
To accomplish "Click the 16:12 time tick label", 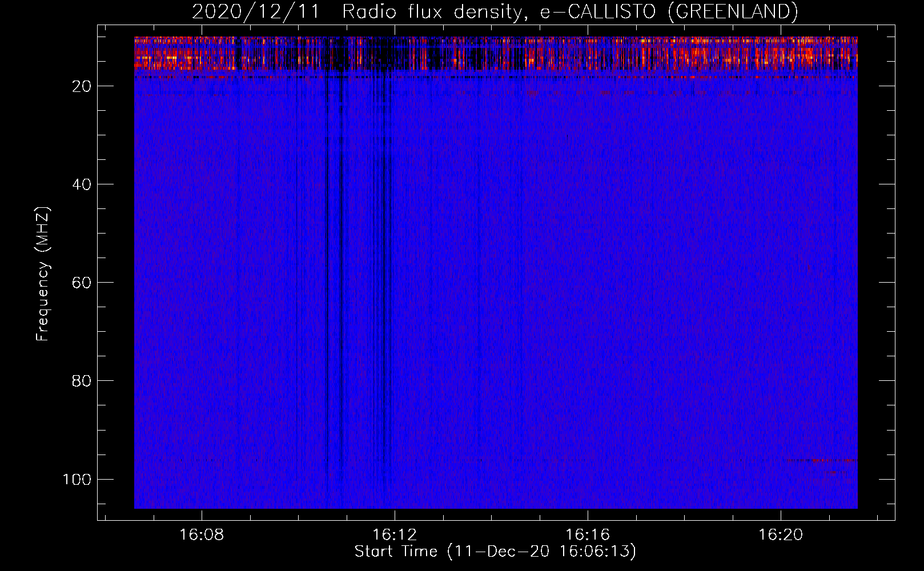I will (395, 535).
